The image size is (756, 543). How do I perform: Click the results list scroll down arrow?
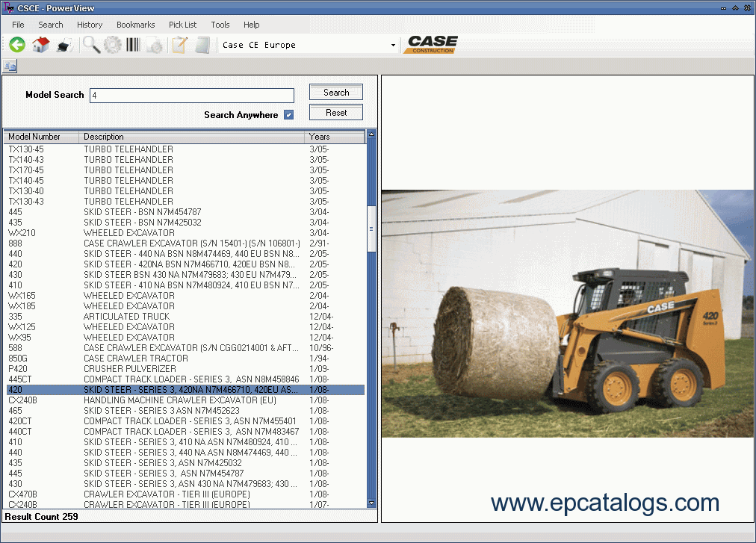[371, 503]
